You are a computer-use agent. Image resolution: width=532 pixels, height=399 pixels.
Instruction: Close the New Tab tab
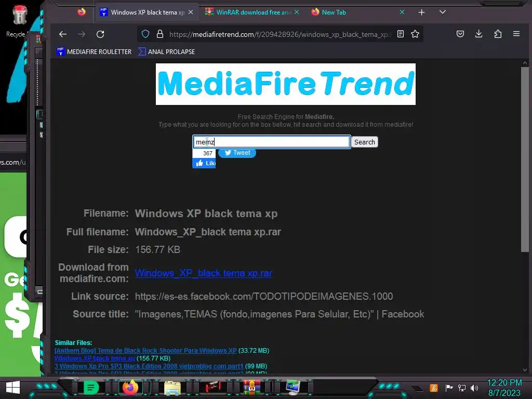pos(402,12)
